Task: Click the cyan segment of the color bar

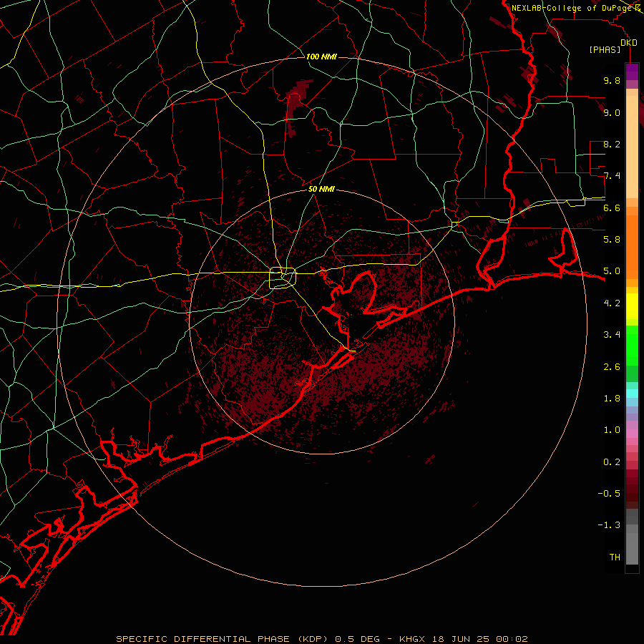Action: pyautogui.click(x=632, y=393)
